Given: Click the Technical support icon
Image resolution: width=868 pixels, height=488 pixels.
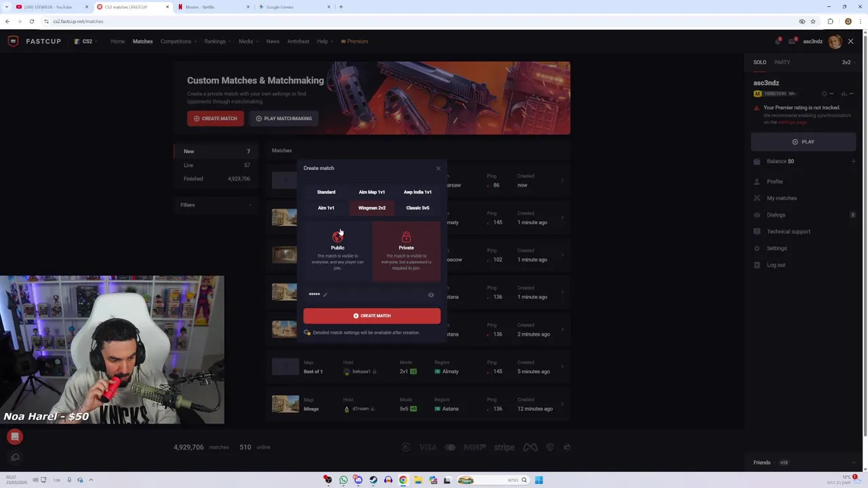Looking at the screenshot, I should coord(757,231).
